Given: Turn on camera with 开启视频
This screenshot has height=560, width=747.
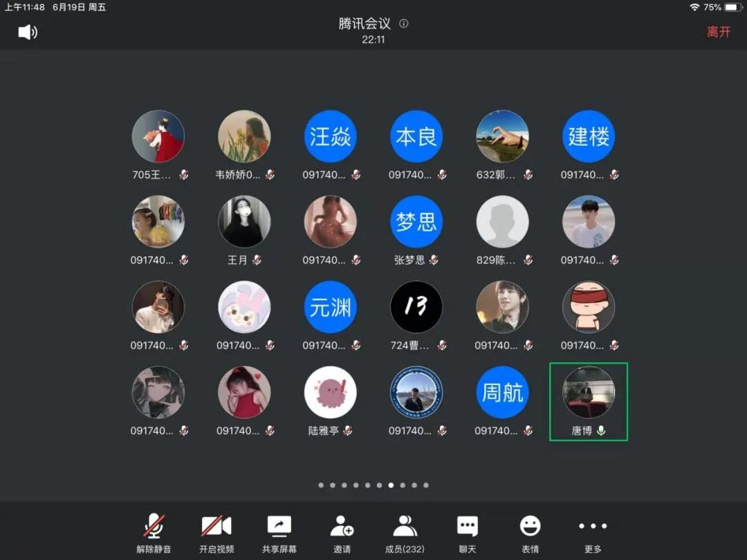Looking at the screenshot, I should pyautogui.click(x=216, y=534).
